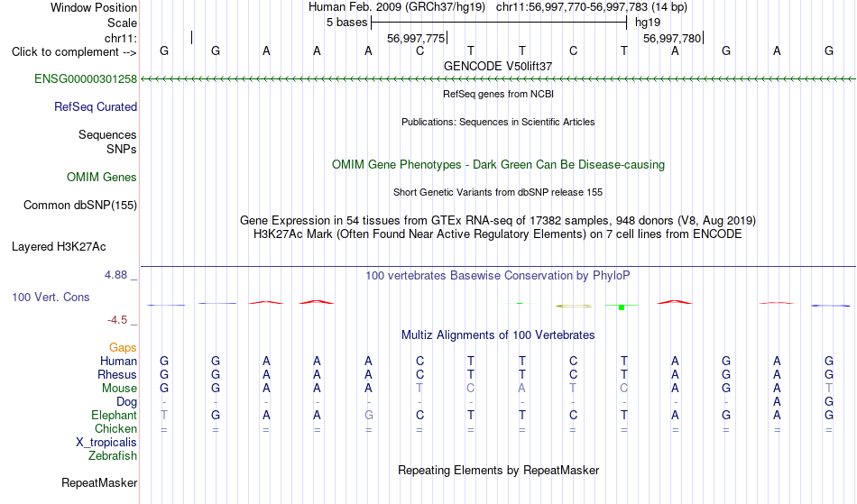
Task: Select the 'SNPs' track label
Action: point(122,149)
